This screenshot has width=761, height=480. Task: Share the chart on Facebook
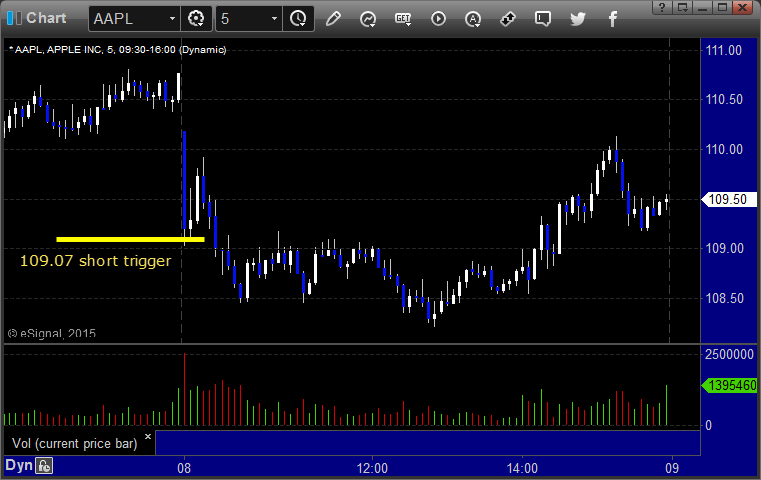[613, 19]
